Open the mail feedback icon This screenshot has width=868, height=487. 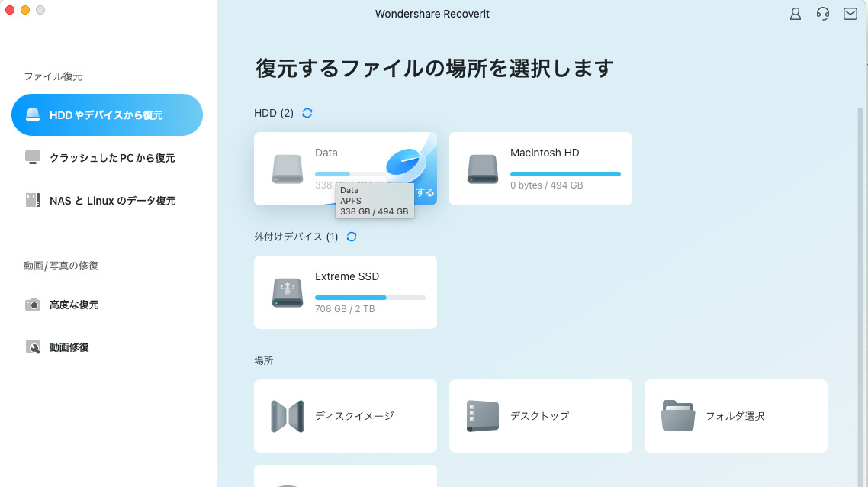[x=850, y=14]
